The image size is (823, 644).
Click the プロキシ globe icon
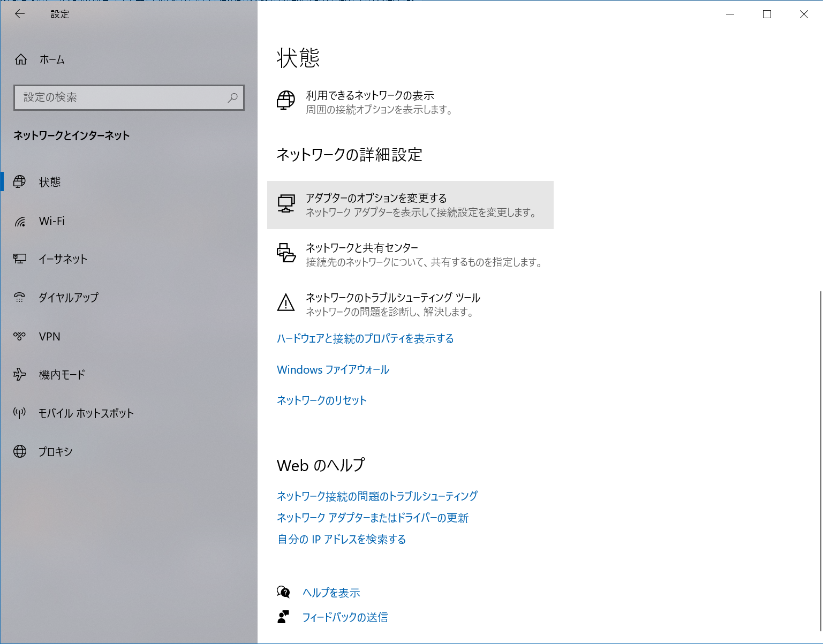coord(20,451)
